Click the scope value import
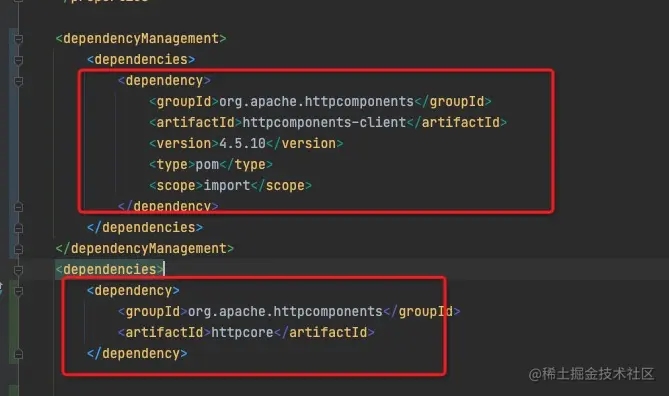The height and width of the screenshot is (396, 669). click(x=227, y=185)
